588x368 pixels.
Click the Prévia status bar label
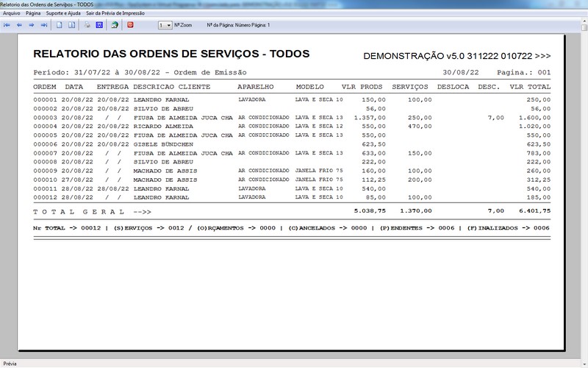click(x=10, y=364)
